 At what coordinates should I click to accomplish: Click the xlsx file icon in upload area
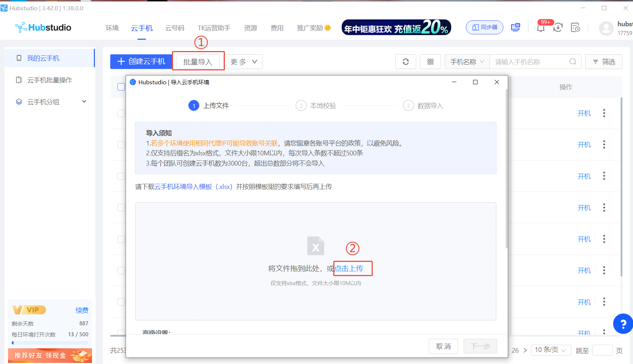[x=316, y=246]
